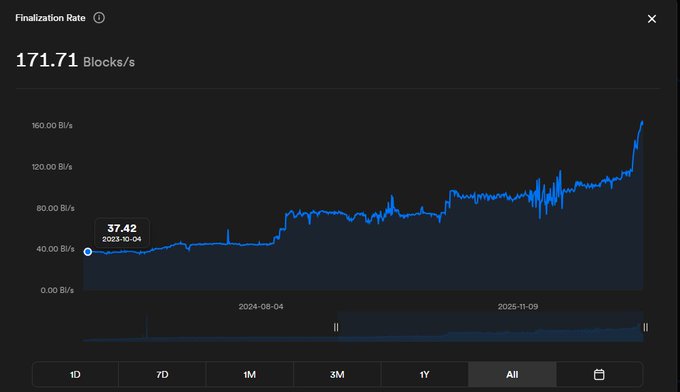The height and width of the screenshot is (392, 680).
Task: Click the 2024-08-04 axis date label
Action: pyautogui.click(x=261, y=307)
